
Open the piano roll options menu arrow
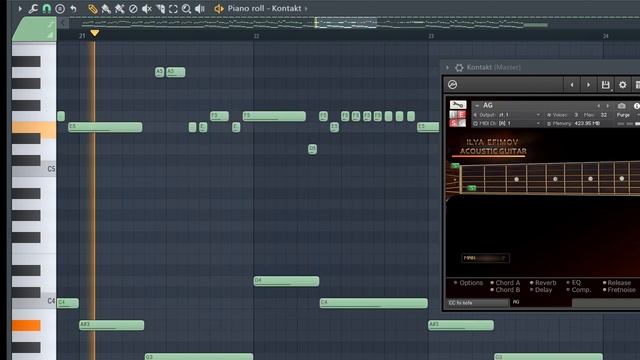[x=20, y=8]
